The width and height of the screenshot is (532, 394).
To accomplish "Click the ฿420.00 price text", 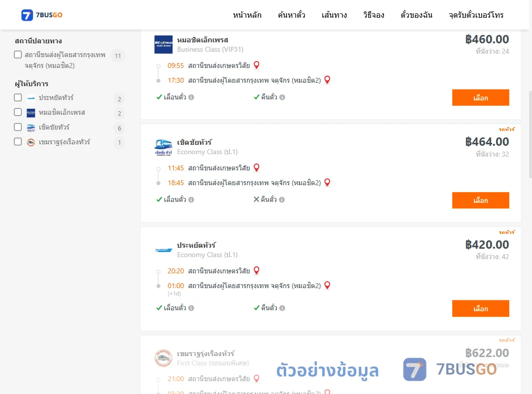I will click(487, 245).
